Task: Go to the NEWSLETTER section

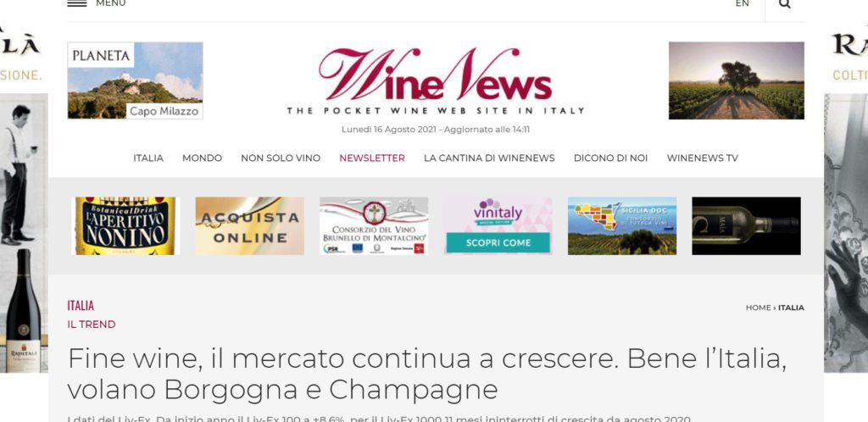Action: 372,158
